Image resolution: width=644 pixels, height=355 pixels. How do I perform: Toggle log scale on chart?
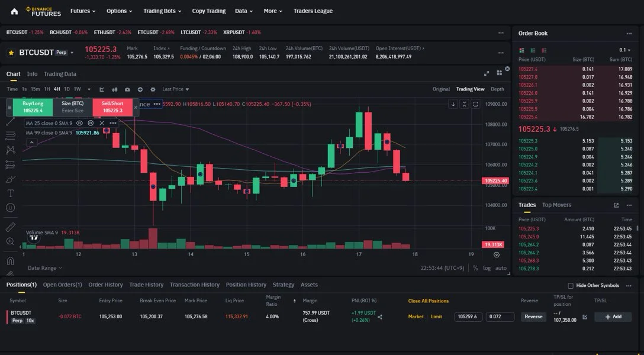tap(487, 268)
